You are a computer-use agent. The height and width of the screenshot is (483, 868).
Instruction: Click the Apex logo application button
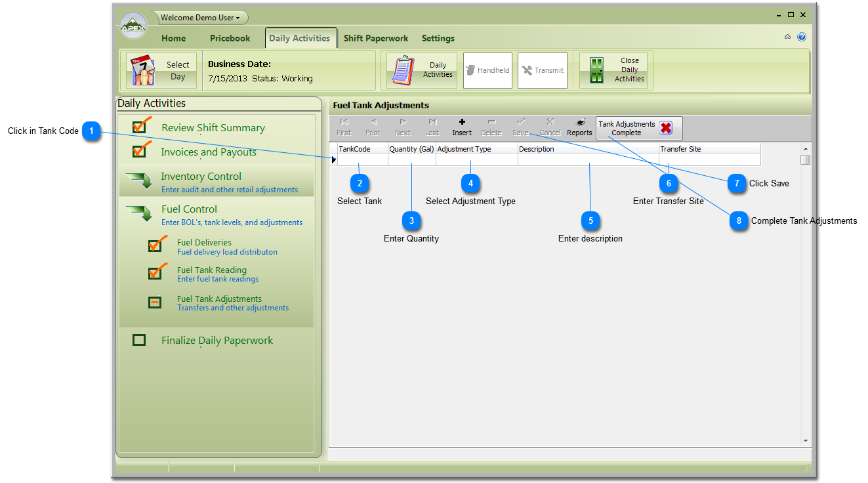click(x=133, y=27)
